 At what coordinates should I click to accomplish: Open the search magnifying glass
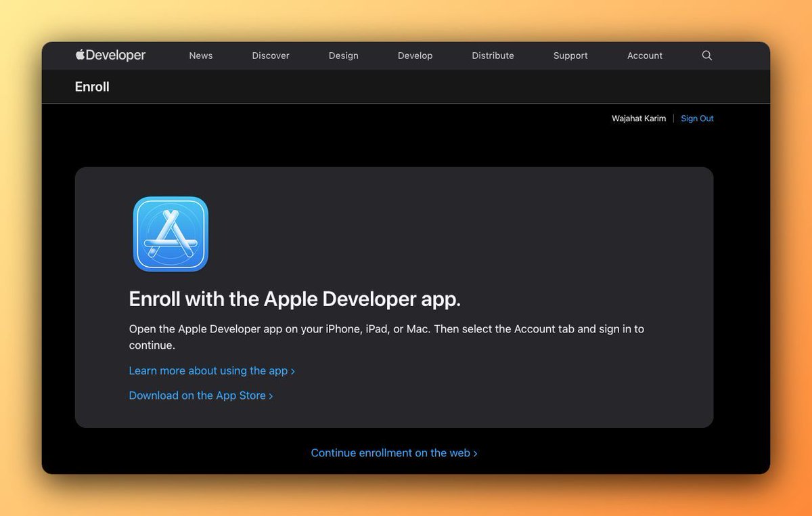click(706, 56)
